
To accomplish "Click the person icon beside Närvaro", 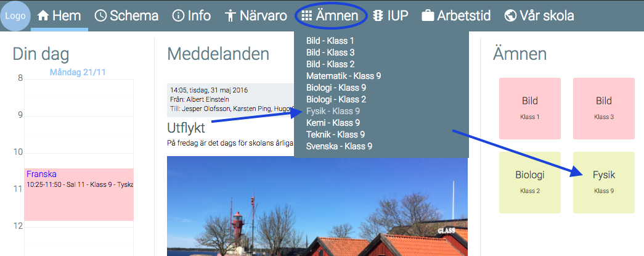I will tap(230, 16).
